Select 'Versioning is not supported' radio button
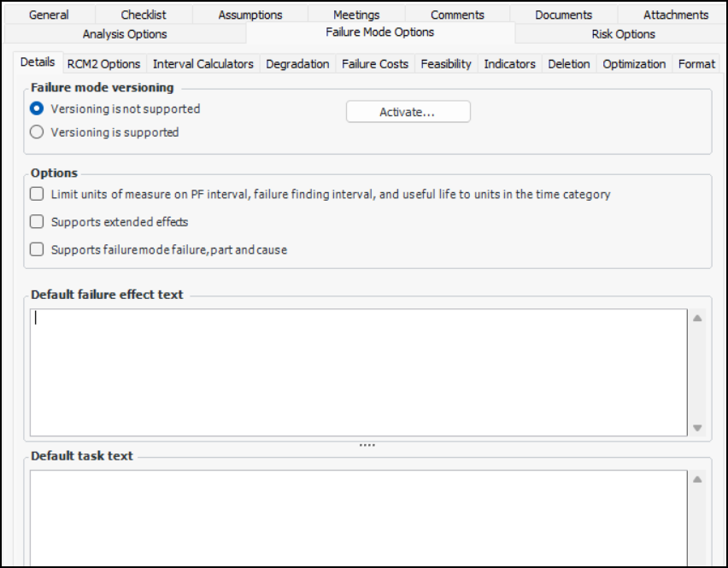The width and height of the screenshot is (728, 568). (37, 108)
